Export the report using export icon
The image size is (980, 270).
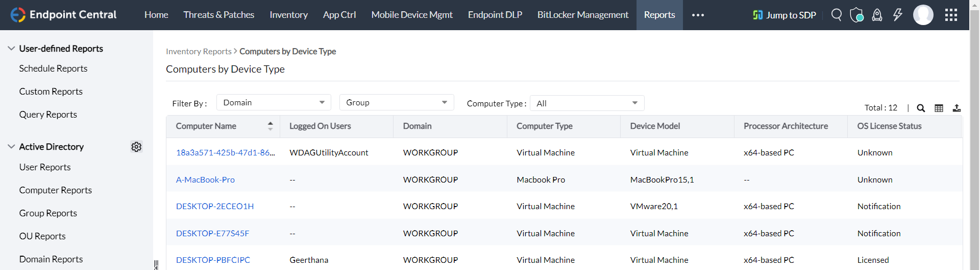click(x=957, y=108)
